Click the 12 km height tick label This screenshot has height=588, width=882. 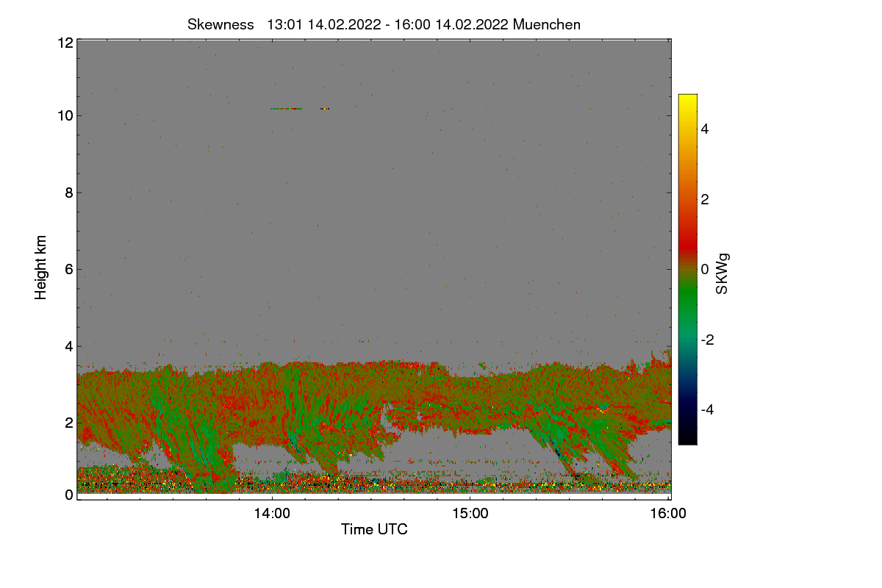click(64, 43)
